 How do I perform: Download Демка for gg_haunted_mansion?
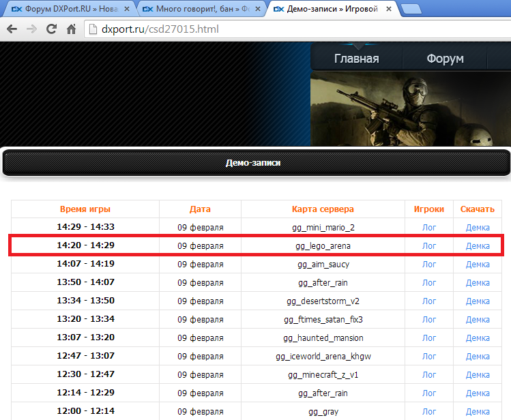tap(478, 337)
